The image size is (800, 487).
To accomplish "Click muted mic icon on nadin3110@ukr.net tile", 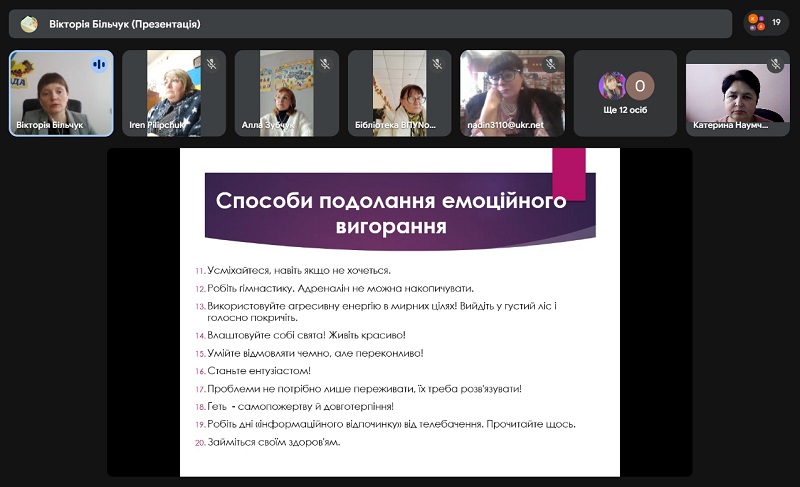I will 550,64.
